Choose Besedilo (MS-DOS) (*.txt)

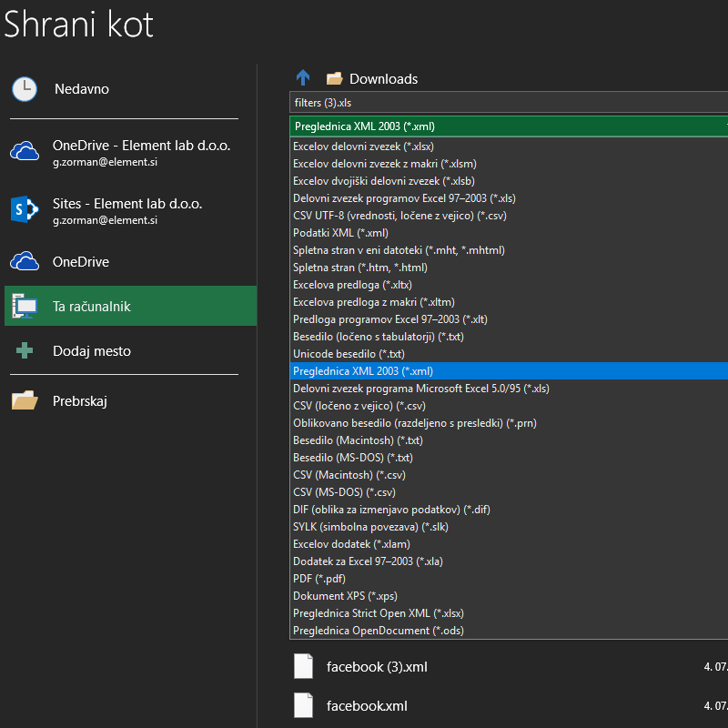coord(509,458)
